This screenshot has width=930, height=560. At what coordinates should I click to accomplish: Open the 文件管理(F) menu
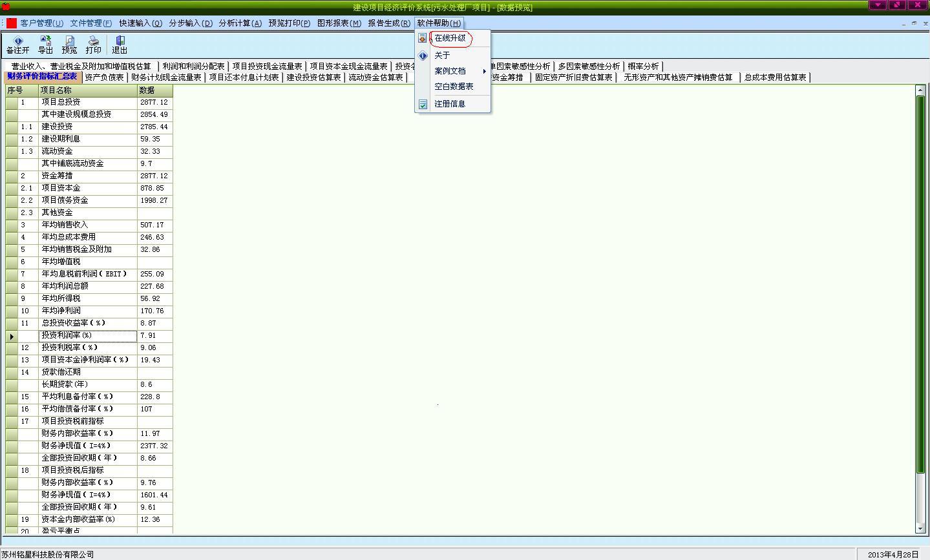pos(91,23)
